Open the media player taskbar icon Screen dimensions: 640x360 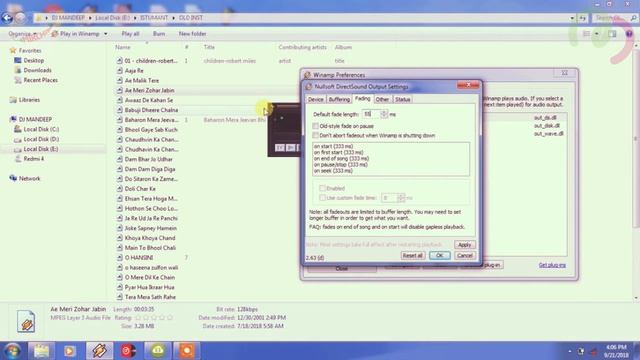[69, 351]
